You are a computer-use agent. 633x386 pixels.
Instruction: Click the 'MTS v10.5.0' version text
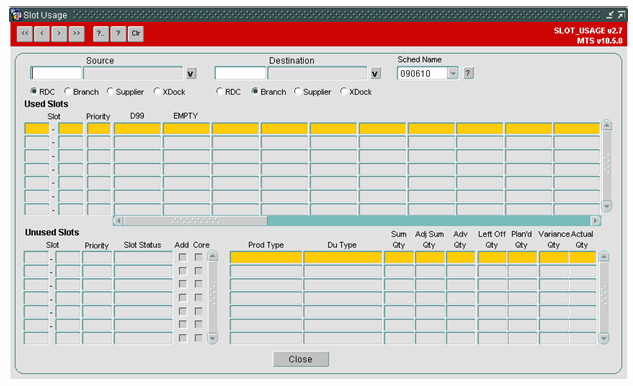(x=599, y=41)
